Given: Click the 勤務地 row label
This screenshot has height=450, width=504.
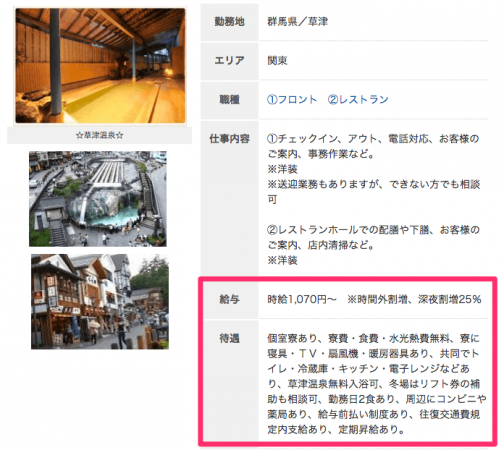Looking at the screenshot, I should (x=229, y=22).
